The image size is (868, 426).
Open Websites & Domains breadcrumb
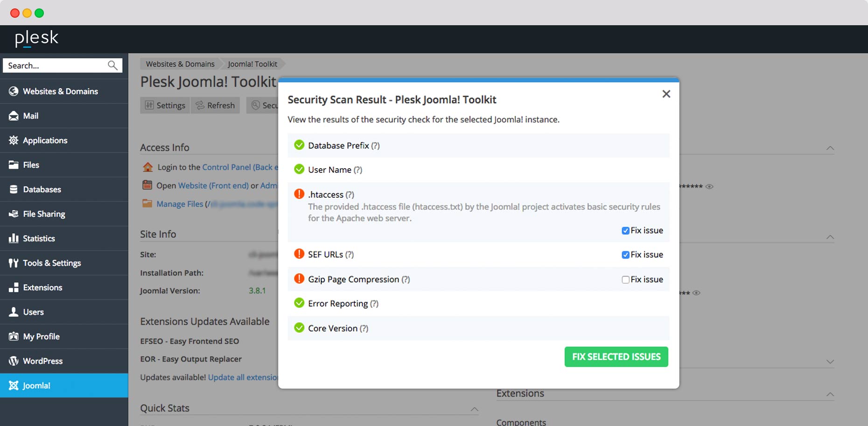coord(179,64)
